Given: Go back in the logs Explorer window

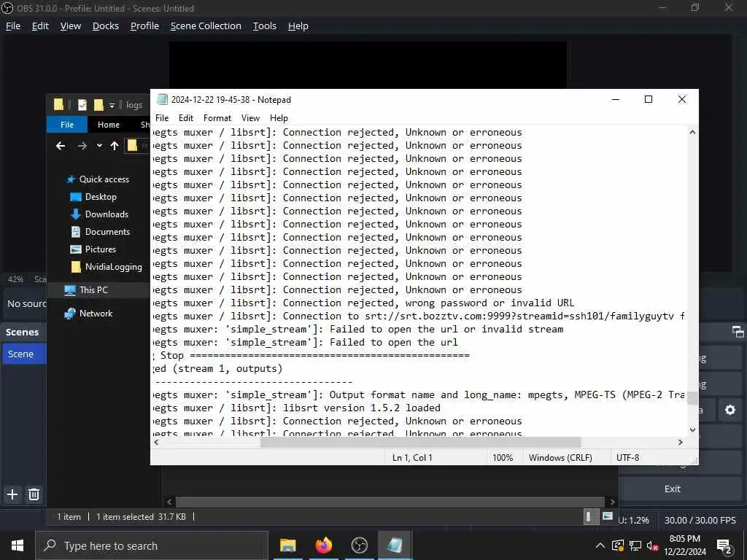Looking at the screenshot, I should [x=61, y=146].
